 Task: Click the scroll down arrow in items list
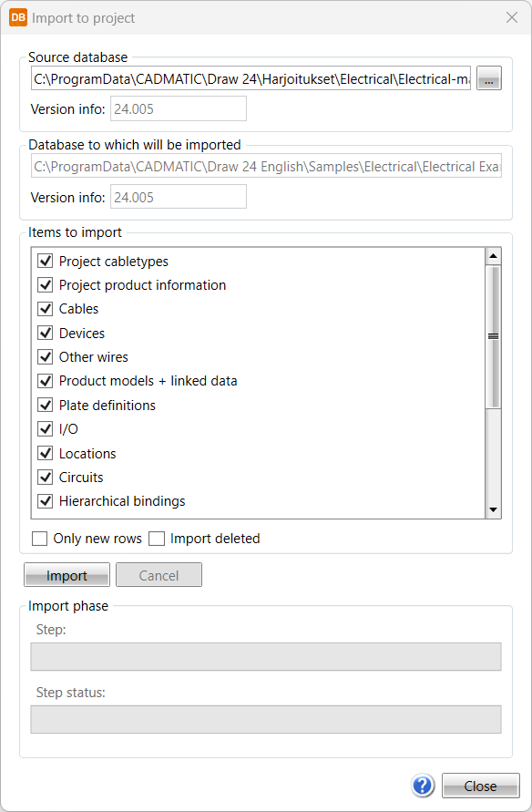493,510
